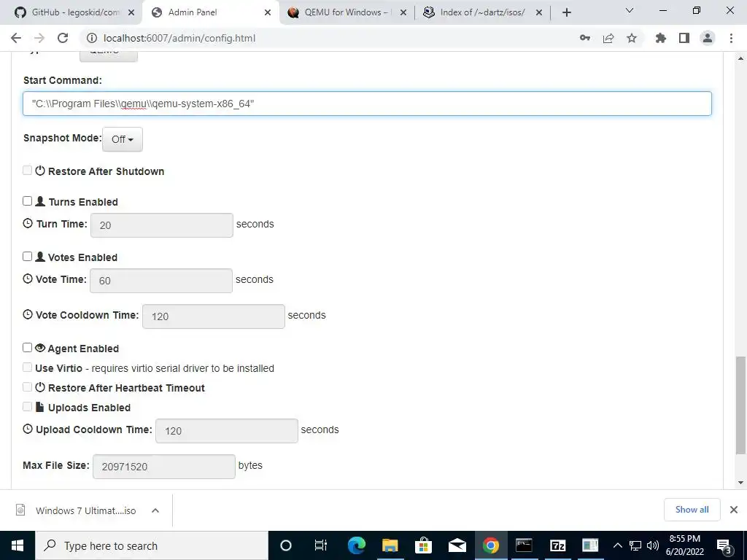Open 7-Zip from taskbar
This screenshot has height=560, width=747.
(x=557, y=545)
